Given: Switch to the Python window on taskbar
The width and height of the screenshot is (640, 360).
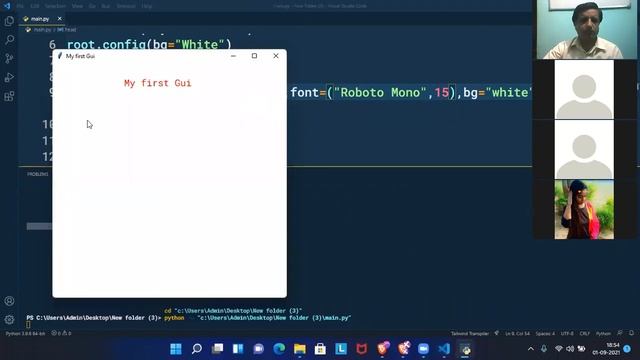Looking at the screenshot, I should 465,349.
